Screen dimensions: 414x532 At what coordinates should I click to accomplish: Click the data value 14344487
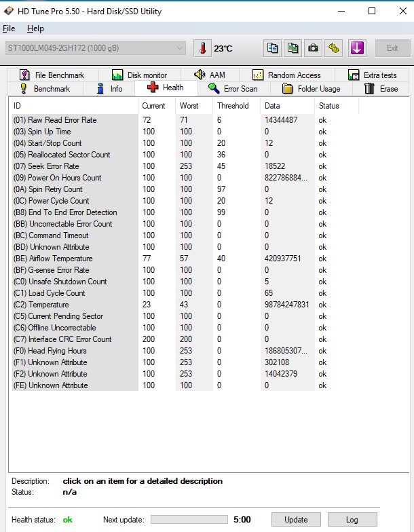(281, 119)
